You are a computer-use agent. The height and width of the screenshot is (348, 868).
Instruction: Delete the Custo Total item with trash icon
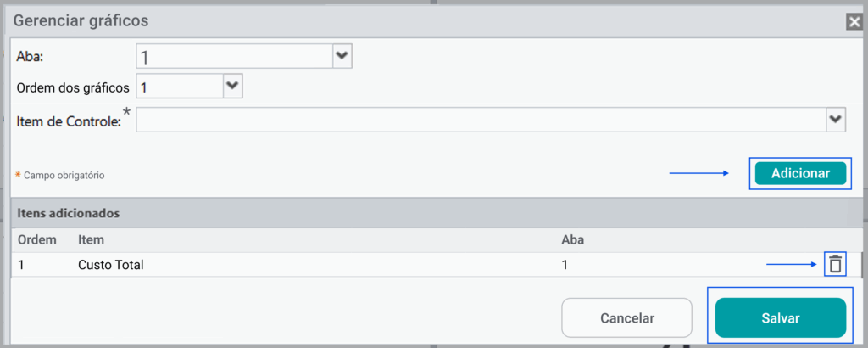point(835,265)
